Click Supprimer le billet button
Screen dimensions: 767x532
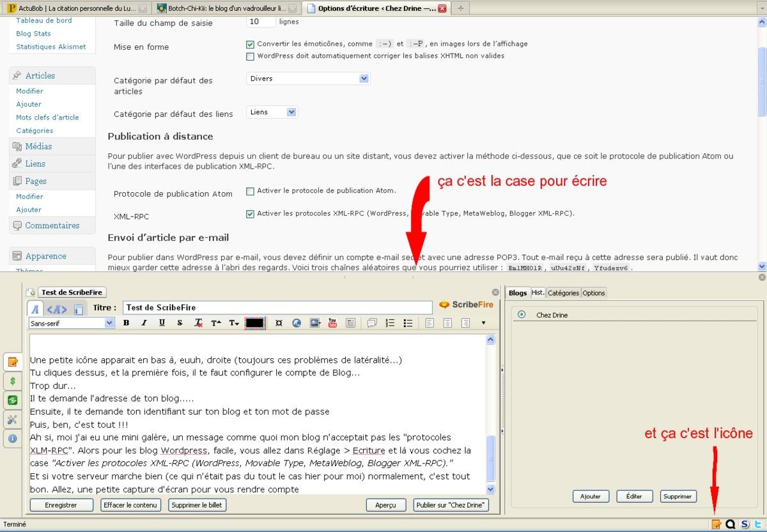[198, 505]
